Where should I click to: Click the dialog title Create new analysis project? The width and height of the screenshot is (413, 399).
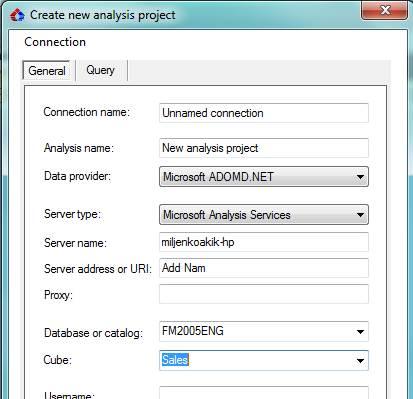coord(103,15)
